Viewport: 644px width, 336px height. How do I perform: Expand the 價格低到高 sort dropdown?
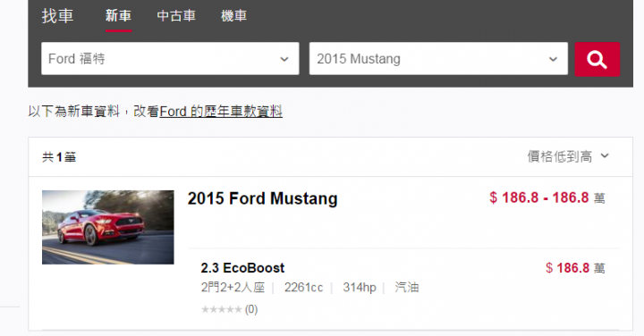tap(568, 156)
